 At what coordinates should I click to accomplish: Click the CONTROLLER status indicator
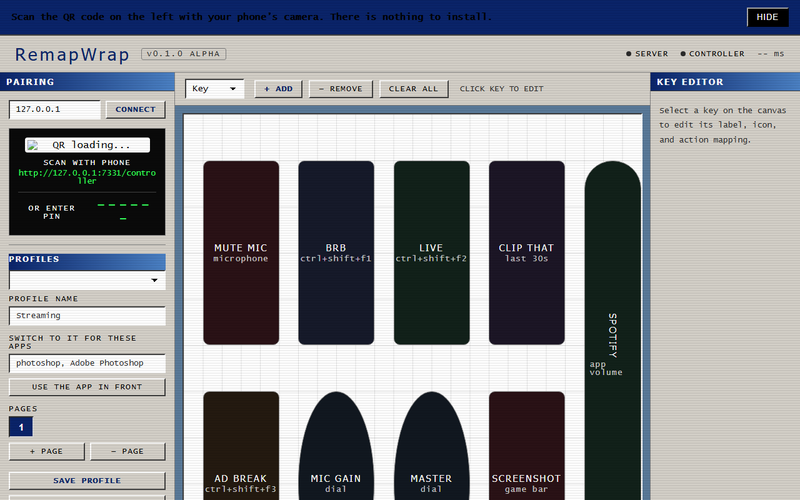tap(712, 54)
